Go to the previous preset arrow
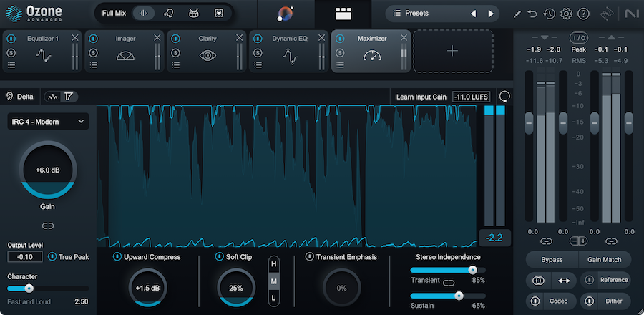Screen dimensions: 644x315 [473, 14]
